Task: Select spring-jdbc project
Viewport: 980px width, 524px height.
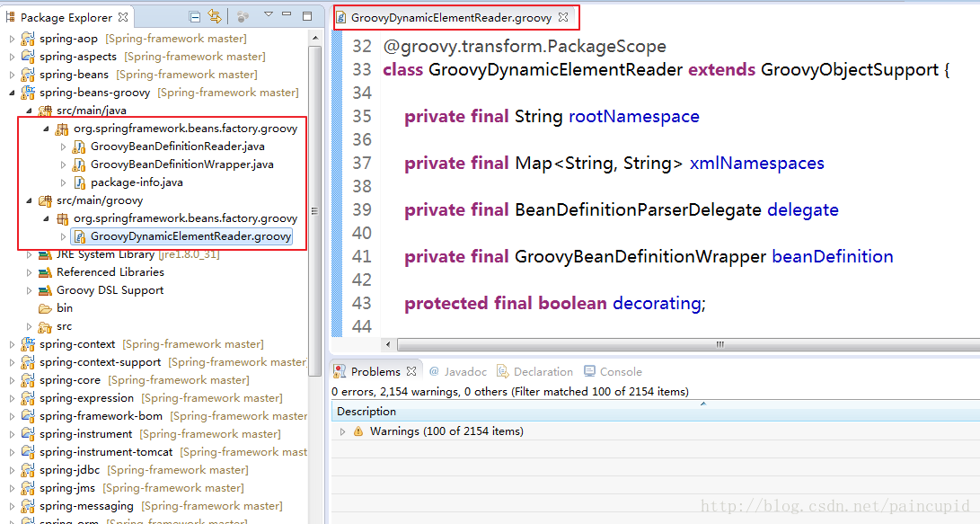Action: pos(69,470)
